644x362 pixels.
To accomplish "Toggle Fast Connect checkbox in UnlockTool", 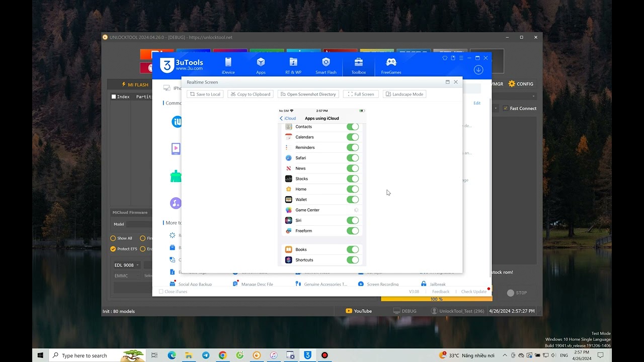I will click(506, 108).
